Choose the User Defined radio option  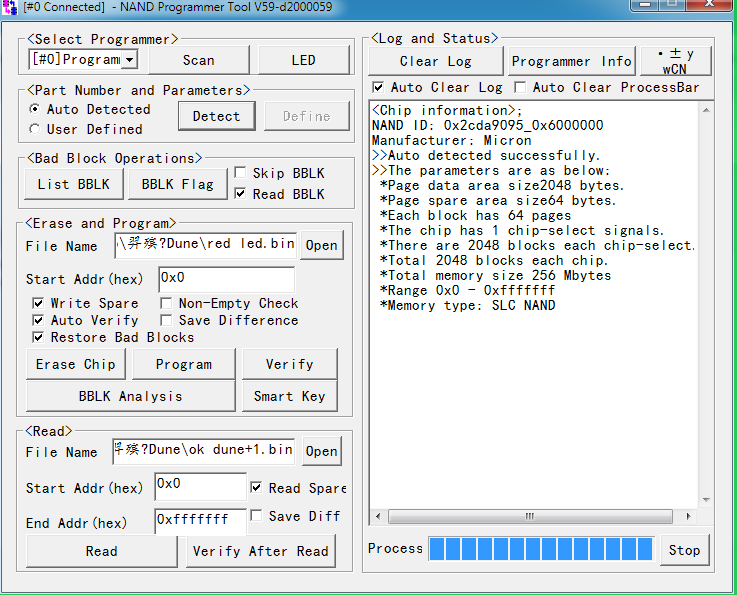pyautogui.click(x=36, y=129)
